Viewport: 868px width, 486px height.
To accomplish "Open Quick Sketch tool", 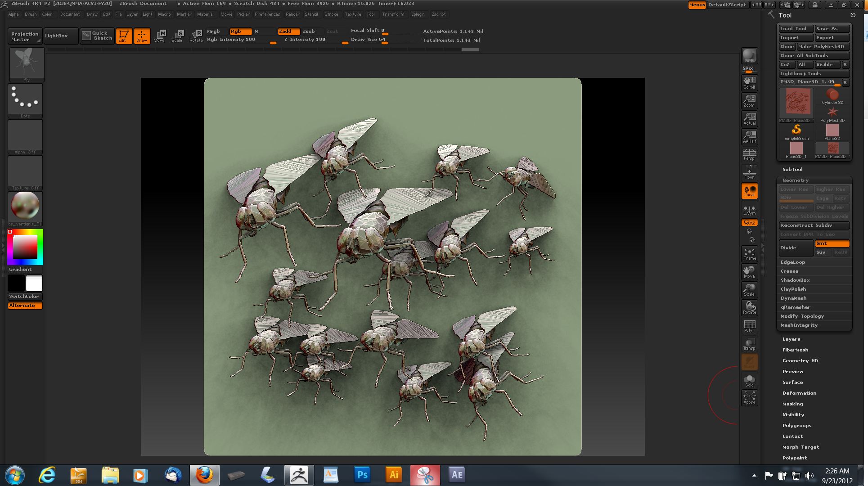I will pyautogui.click(x=97, y=36).
